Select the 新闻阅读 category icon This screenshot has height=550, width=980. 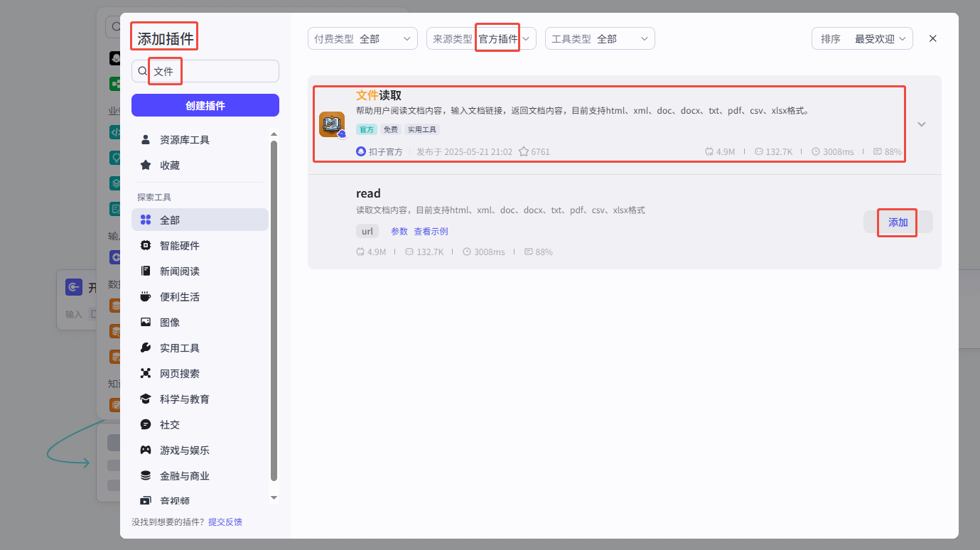coord(146,271)
